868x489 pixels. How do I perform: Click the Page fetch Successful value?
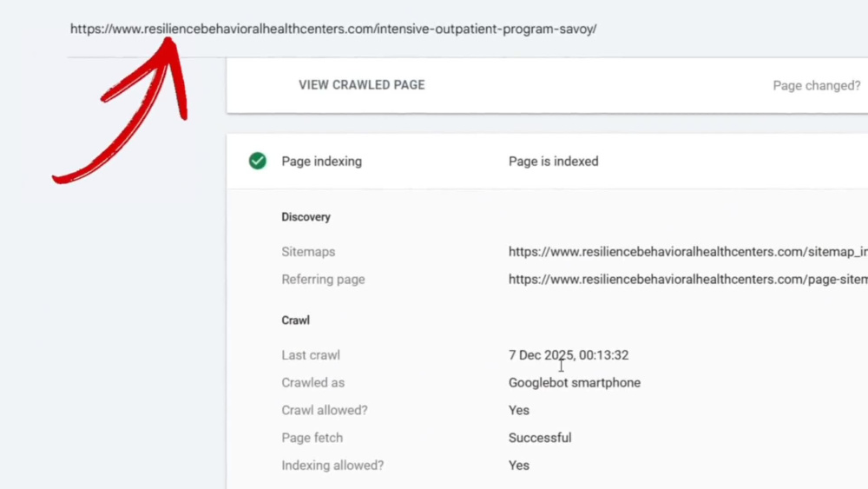(x=540, y=438)
